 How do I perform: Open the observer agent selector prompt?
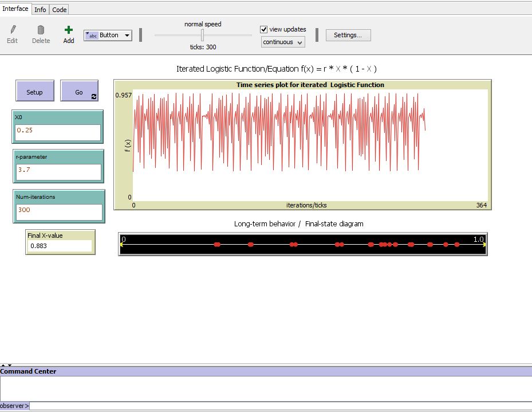coord(14,406)
